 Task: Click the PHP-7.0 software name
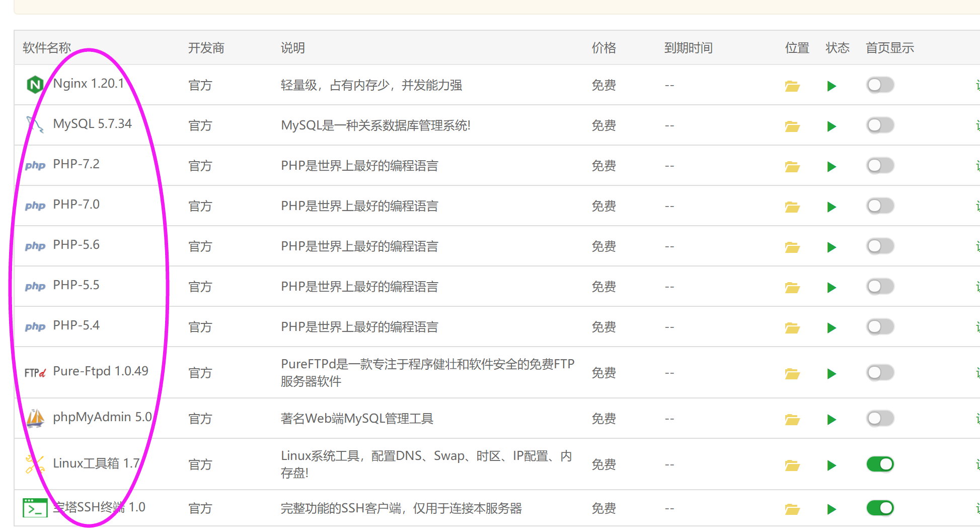coord(76,205)
